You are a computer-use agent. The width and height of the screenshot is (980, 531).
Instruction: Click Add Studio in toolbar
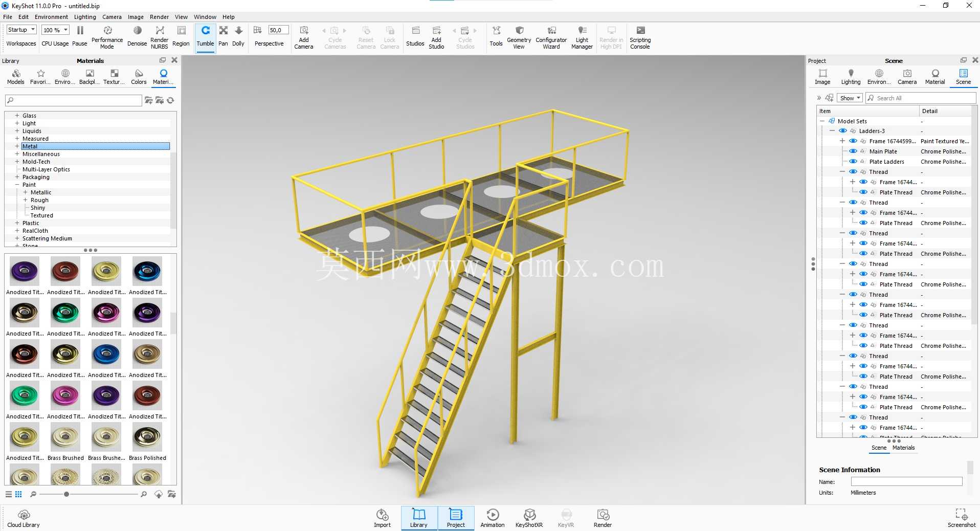[x=436, y=36]
